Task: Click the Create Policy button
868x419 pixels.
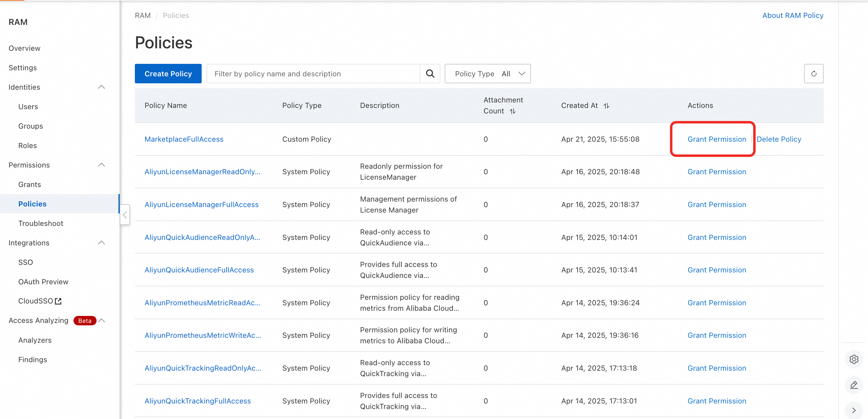Action: point(168,74)
